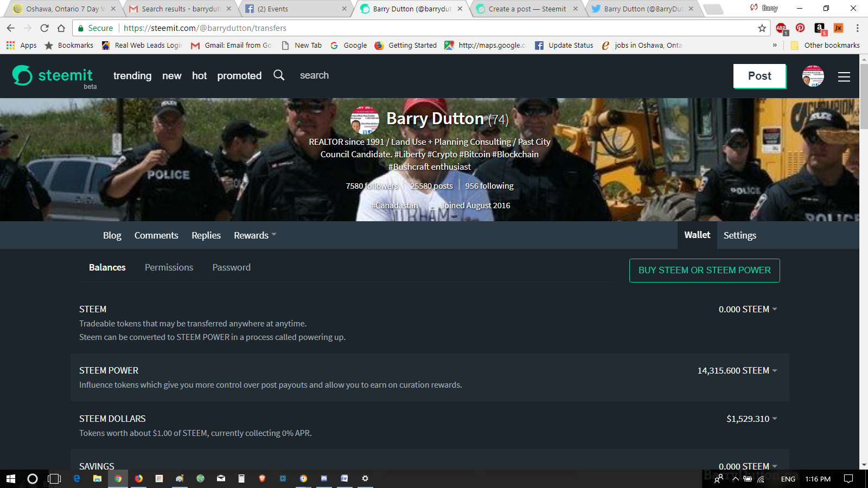The width and height of the screenshot is (868, 488).
Task: Open the Wallet tab
Action: tap(697, 235)
